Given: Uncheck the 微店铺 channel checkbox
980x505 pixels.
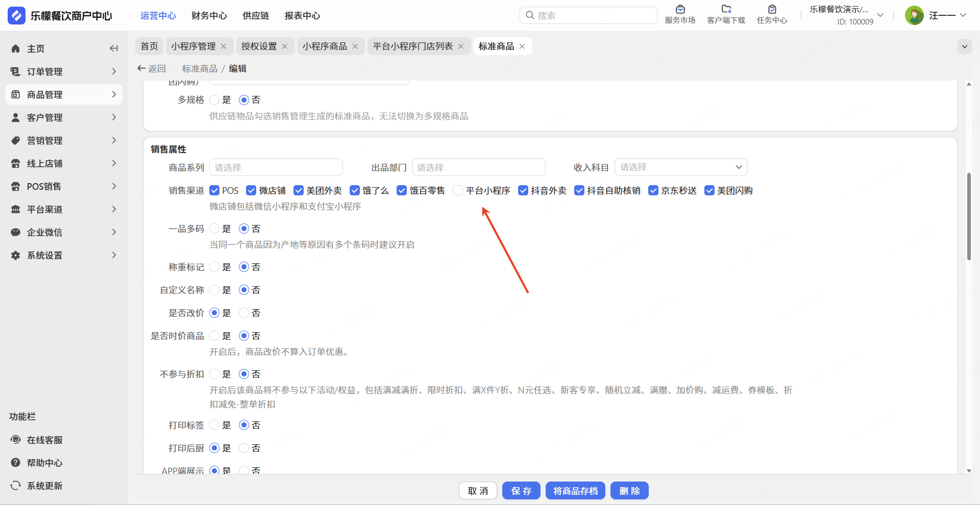Looking at the screenshot, I should (251, 190).
